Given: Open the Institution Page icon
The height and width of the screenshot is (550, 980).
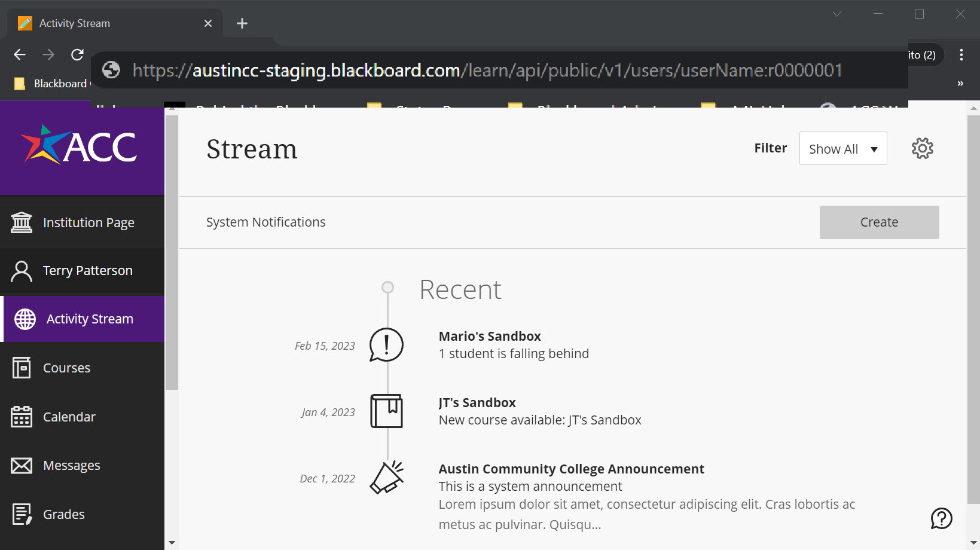Looking at the screenshot, I should (x=22, y=222).
